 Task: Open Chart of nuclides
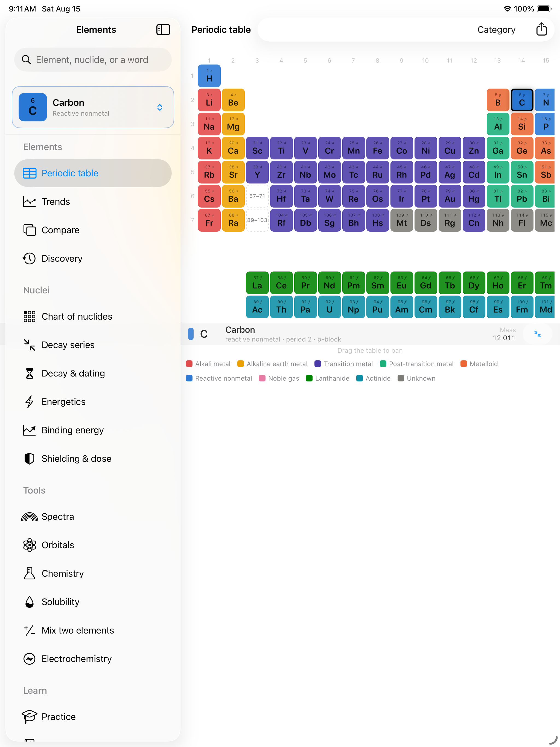[x=93, y=316]
